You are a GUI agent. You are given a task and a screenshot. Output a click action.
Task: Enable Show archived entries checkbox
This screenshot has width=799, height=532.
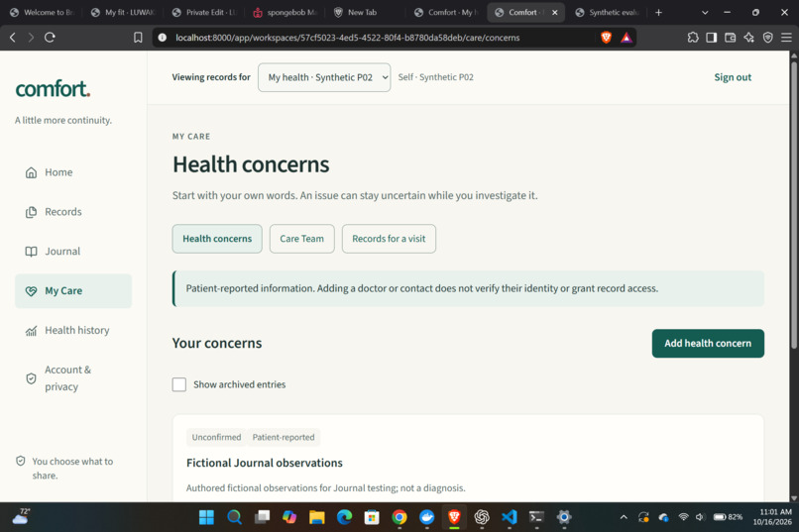pos(178,384)
